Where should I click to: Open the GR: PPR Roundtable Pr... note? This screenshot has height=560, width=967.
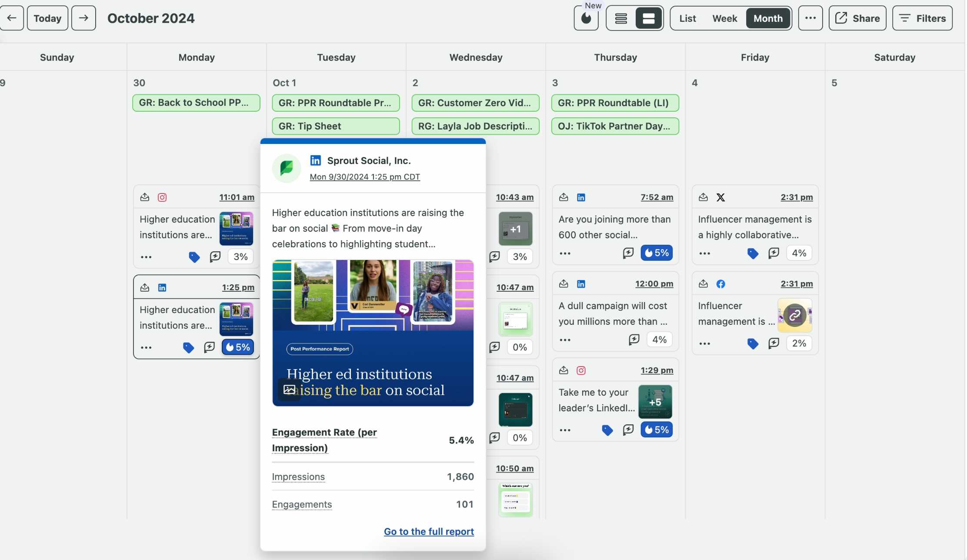point(336,103)
